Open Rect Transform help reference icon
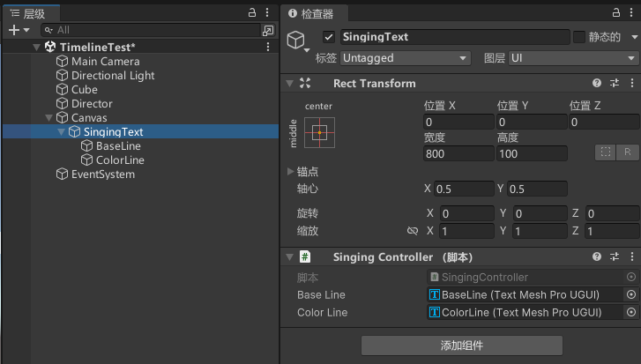 597,83
